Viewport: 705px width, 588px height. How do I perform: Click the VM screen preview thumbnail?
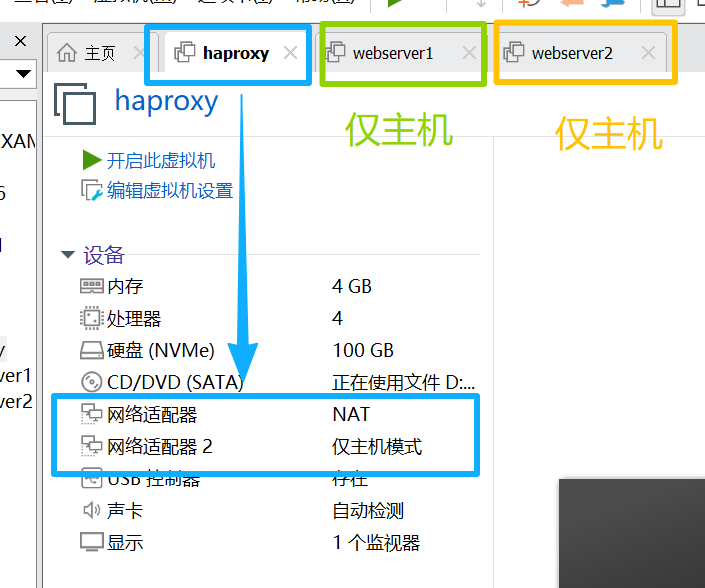[632, 533]
